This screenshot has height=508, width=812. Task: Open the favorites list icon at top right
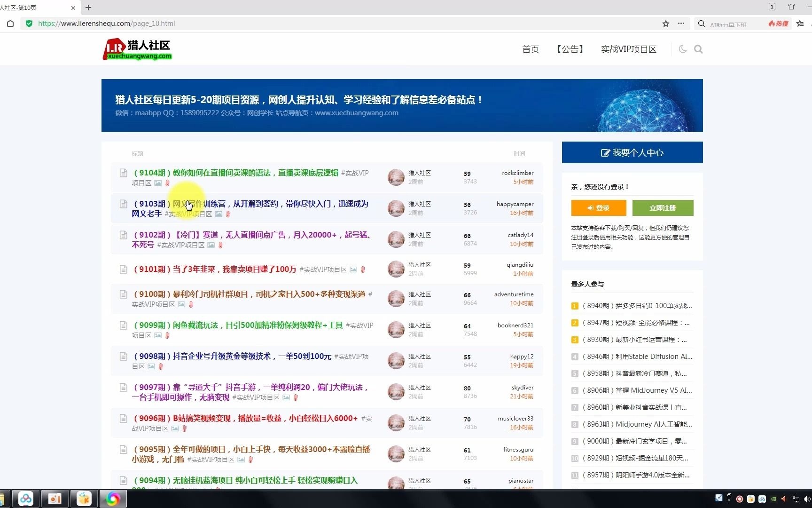click(x=800, y=24)
